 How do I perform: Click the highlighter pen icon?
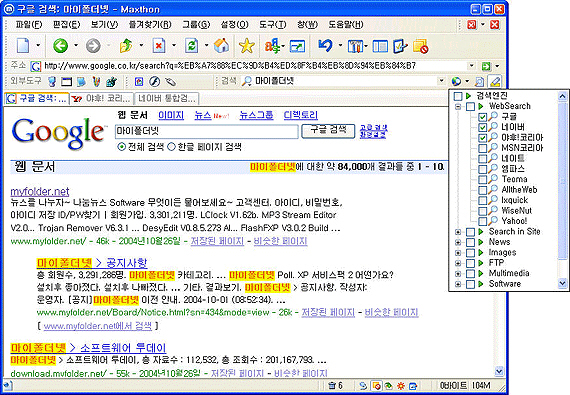495,81
